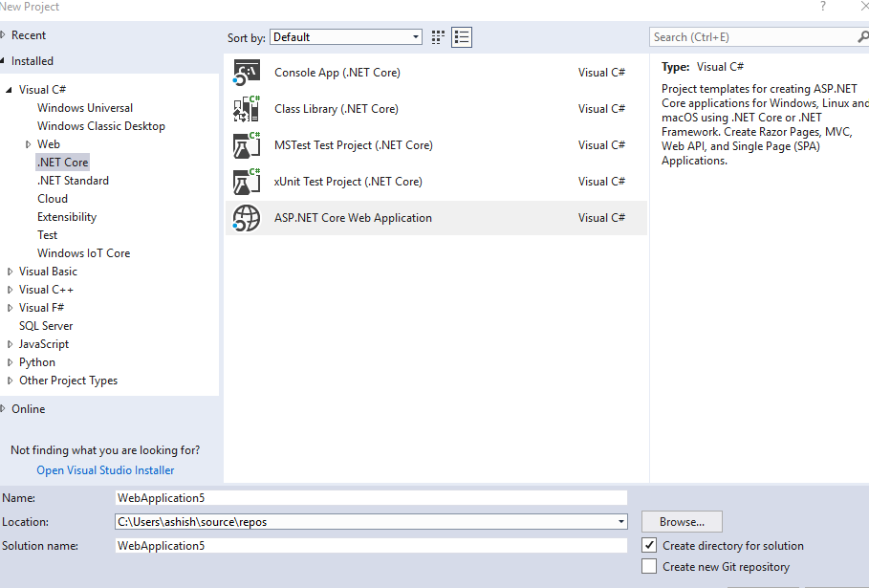Click the MSTest Test Project icon
Screen dimensions: 869x588
pos(246,145)
